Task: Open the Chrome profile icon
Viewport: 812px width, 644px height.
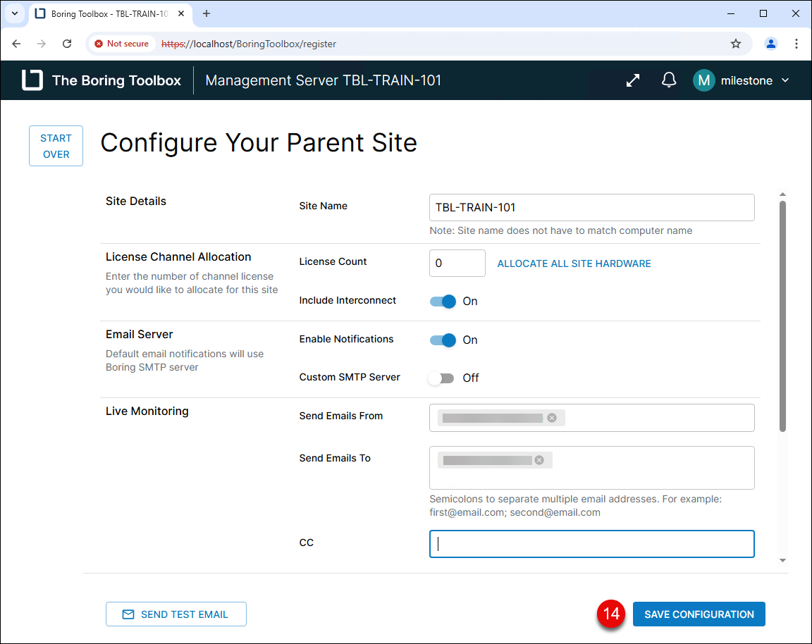Action: coord(771,44)
